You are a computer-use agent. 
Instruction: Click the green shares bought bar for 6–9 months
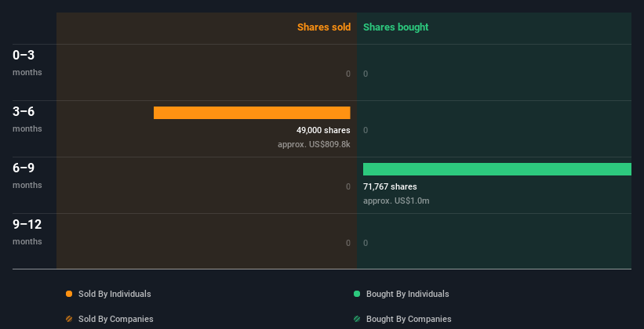coord(497,169)
